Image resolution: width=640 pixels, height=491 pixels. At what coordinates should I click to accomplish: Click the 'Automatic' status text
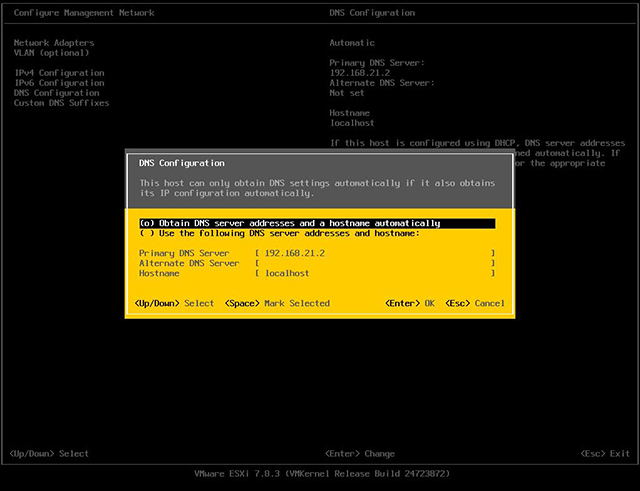pos(352,43)
